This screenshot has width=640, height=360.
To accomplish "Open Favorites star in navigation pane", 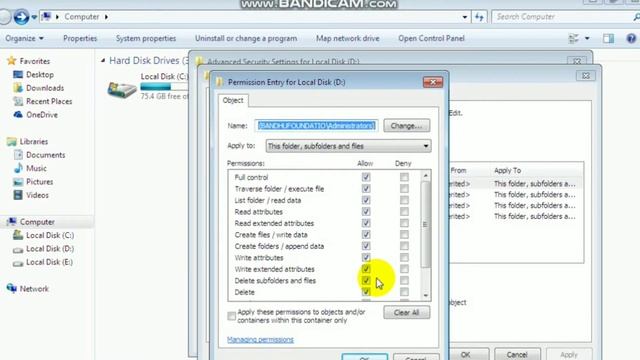I will click(x=11, y=61).
